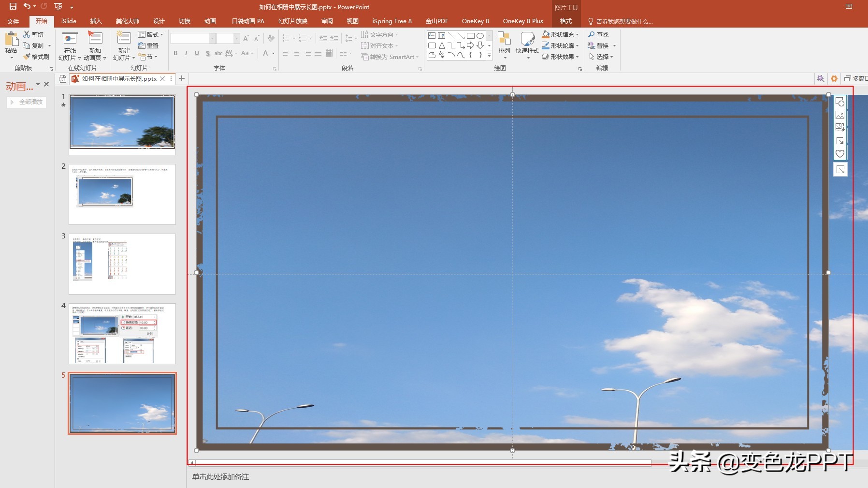This screenshot has height=488, width=868.
Task: Open the font name dropdown
Action: [x=212, y=38]
